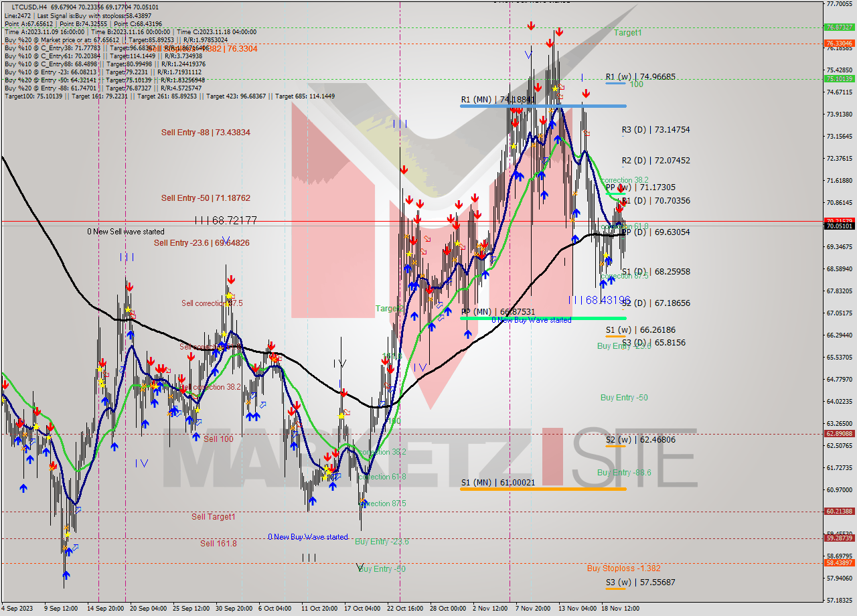Click orange price tag 58.43897
857x616 pixels.
[839, 563]
